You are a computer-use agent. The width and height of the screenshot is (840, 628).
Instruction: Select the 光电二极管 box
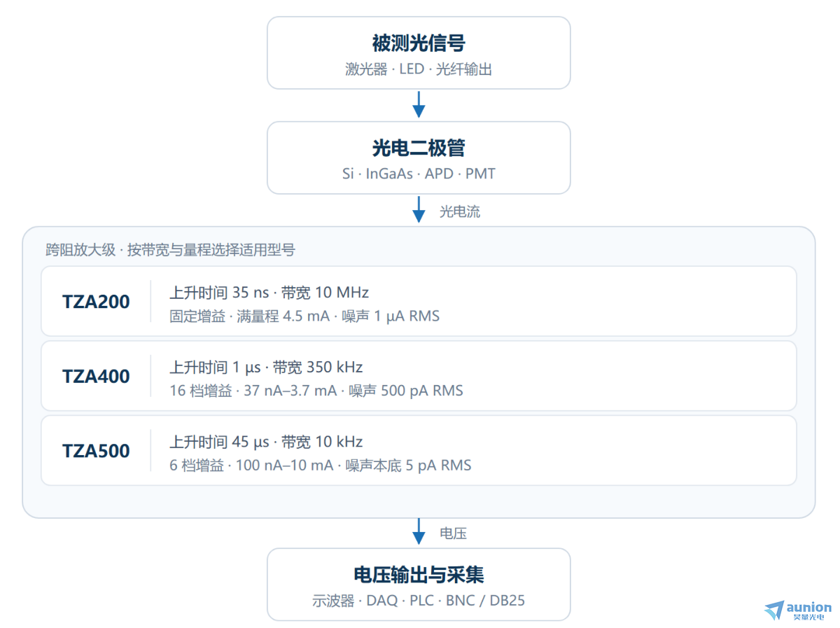419,158
